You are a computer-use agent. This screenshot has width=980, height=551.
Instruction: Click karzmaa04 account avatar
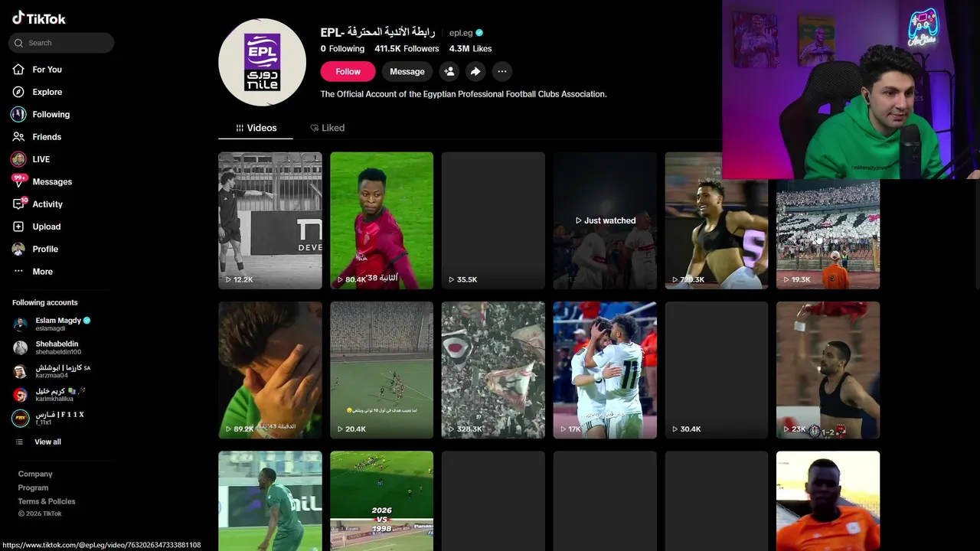pyautogui.click(x=21, y=372)
